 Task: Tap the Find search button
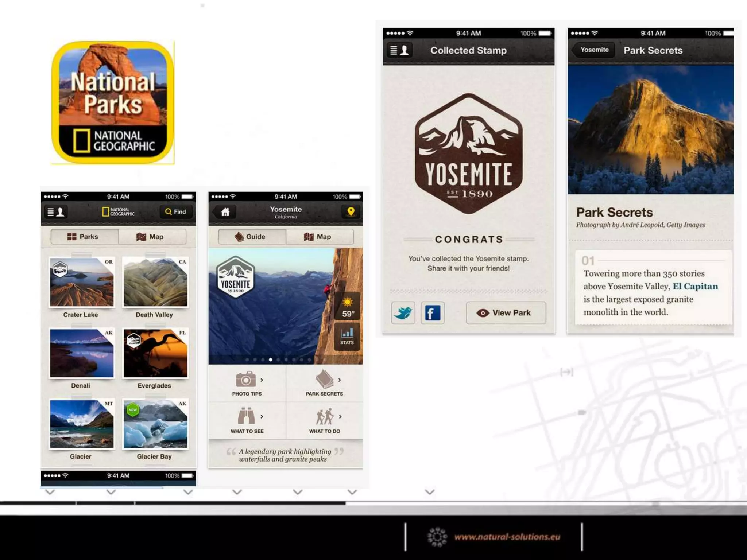pos(176,212)
